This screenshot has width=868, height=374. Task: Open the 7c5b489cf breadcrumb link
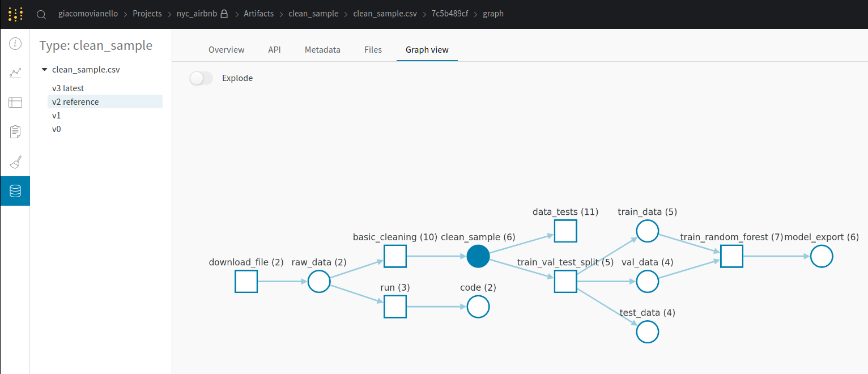tap(450, 14)
